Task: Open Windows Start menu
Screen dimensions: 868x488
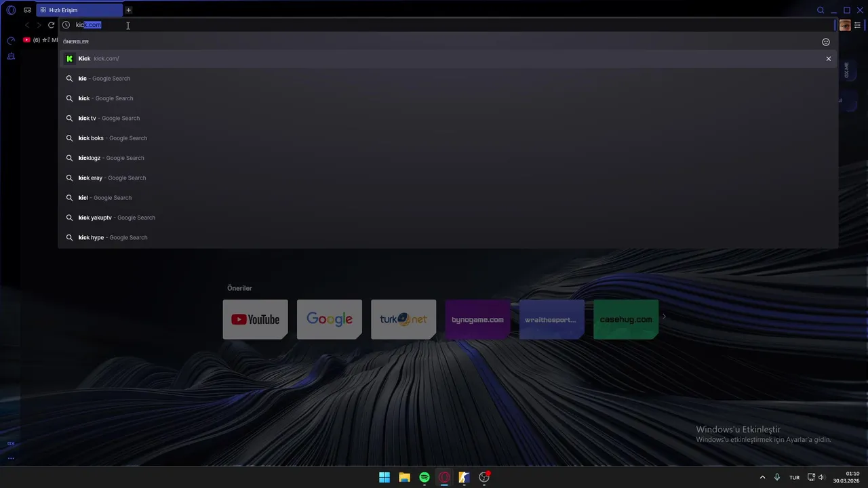Action: point(384,477)
